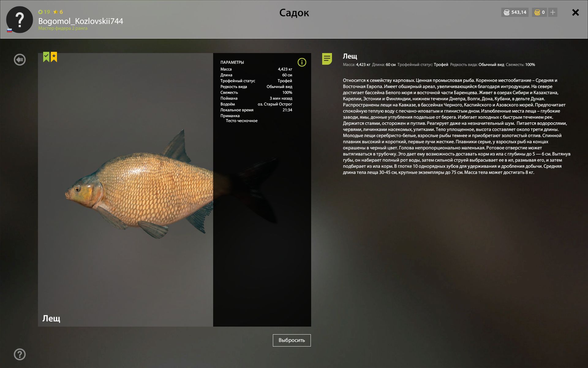Screen dimensions: 588x368
Task: Click the green notes icon beside Лещ
Action: coord(327,59)
